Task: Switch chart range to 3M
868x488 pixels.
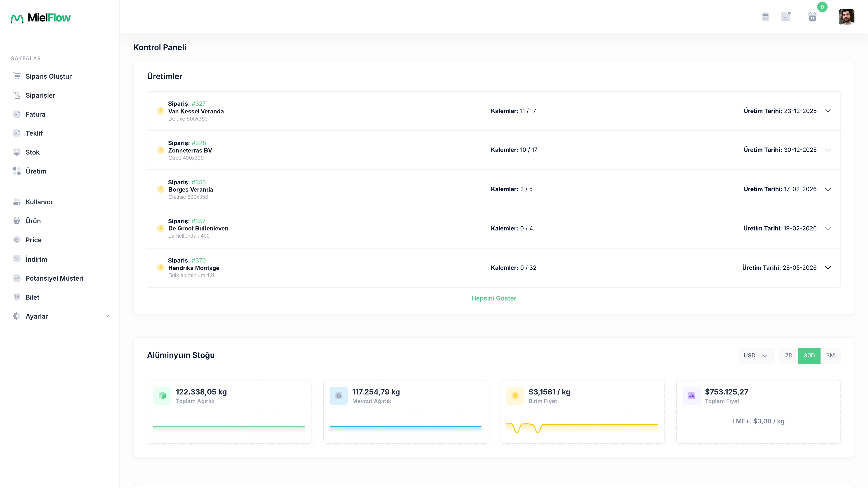Action: coord(830,355)
